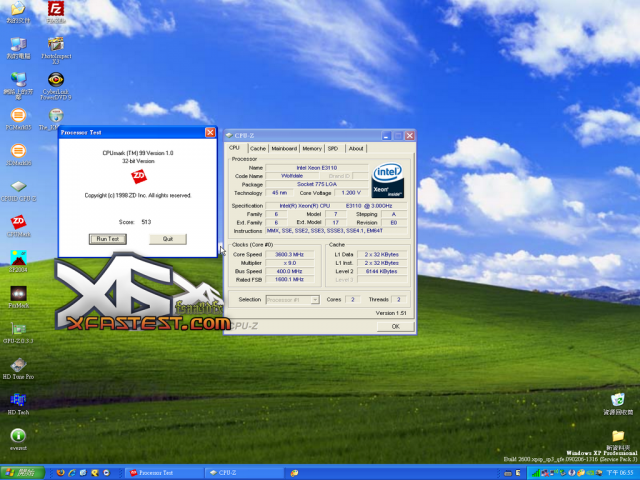This screenshot has width=640, height=480.
Task: Switch to the Cache tab in CPU-Z
Action: [x=258, y=149]
